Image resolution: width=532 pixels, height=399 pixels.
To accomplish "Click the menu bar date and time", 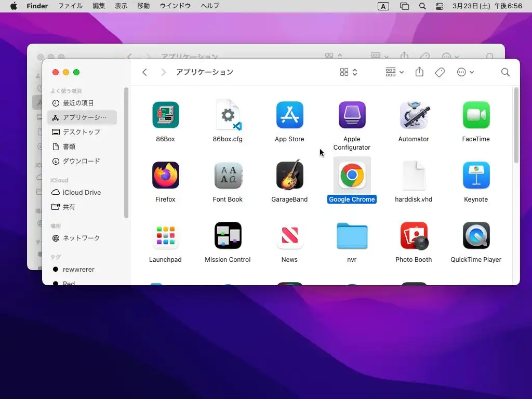I will (487, 6).
